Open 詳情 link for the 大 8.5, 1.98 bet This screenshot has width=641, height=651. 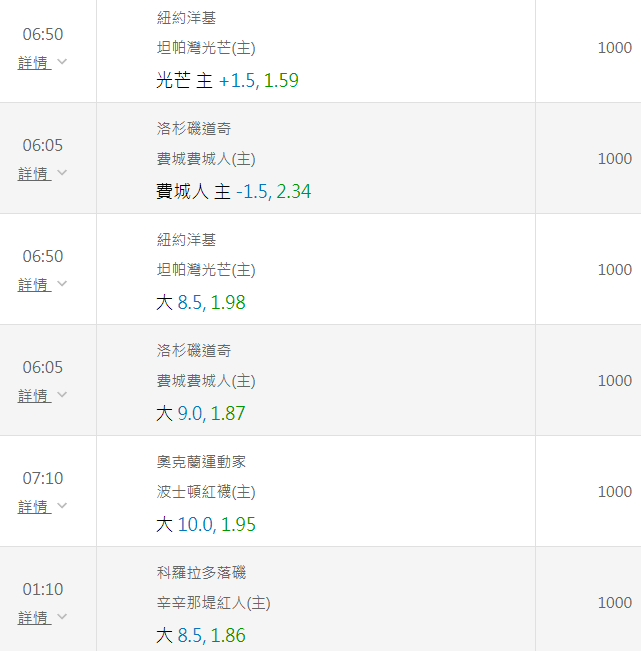(x=33, y=285)
